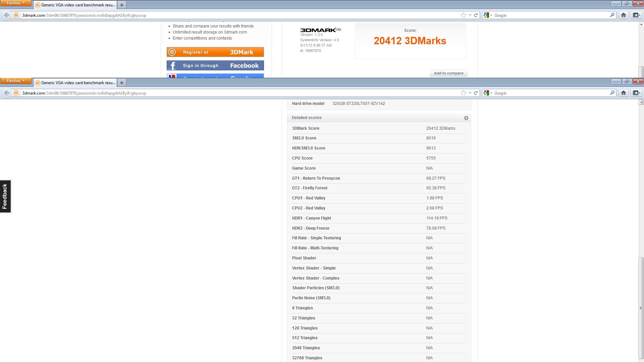Click the site identity icon in the lower address bar
This screenshot has width=644, height=362.
click(16, 93)
